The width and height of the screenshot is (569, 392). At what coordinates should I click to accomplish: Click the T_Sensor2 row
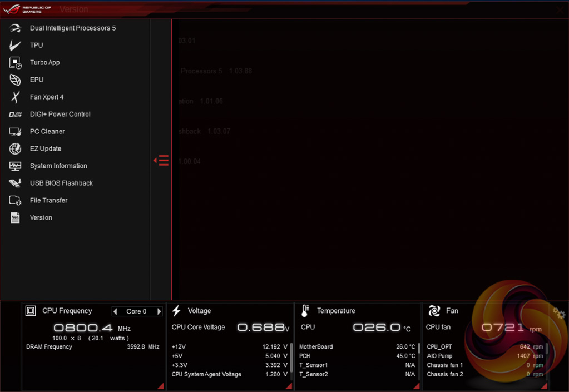point(357,374)
